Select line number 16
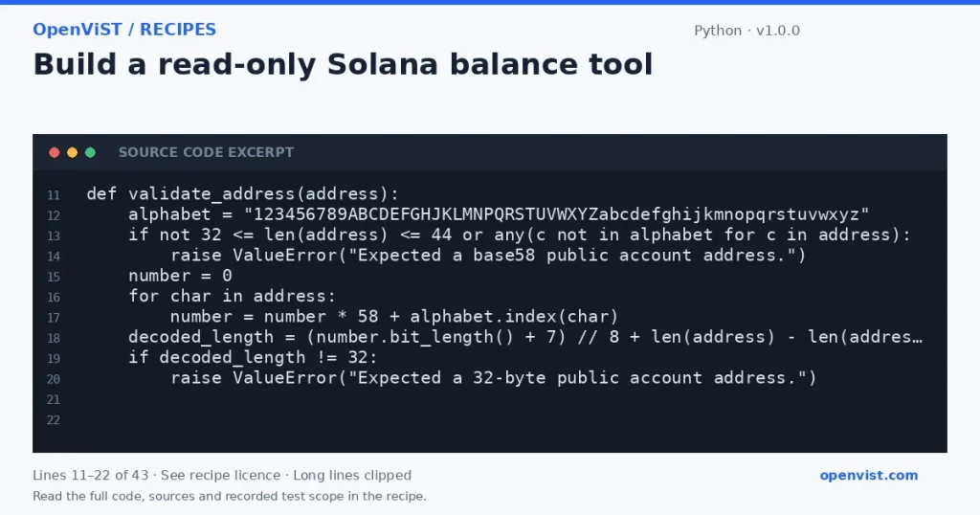The height and width of the screenshot is (515, 980). point(54,298)
